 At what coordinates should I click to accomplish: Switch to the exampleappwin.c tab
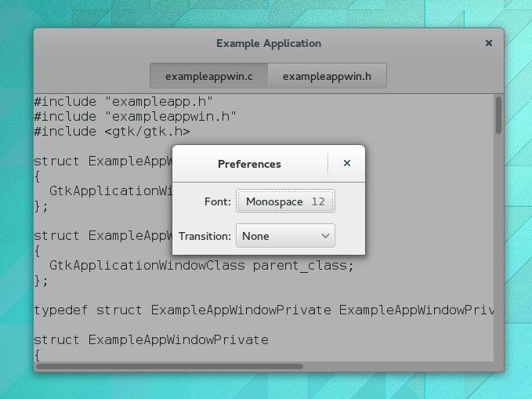click(x=208, y=76)
